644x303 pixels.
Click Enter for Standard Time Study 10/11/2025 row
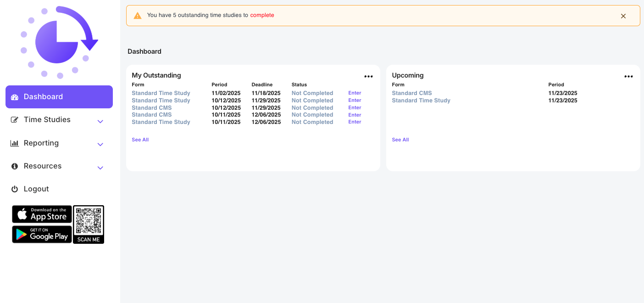tap(355, 122)
